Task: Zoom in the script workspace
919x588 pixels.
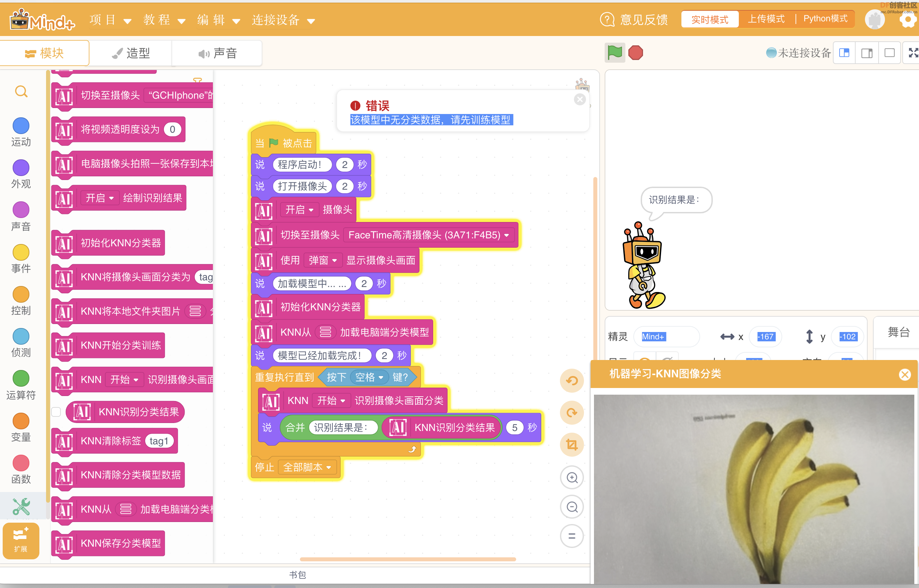Action: (x=572, y=477)
